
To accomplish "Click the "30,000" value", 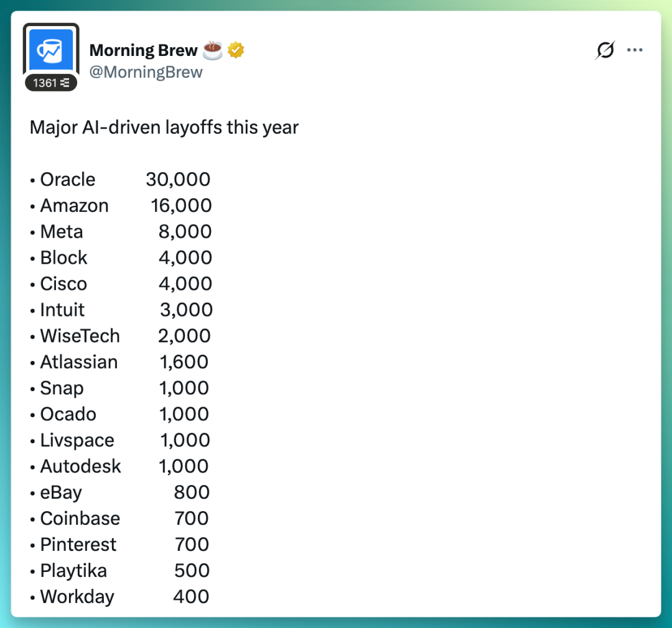I will click(179, 180).
